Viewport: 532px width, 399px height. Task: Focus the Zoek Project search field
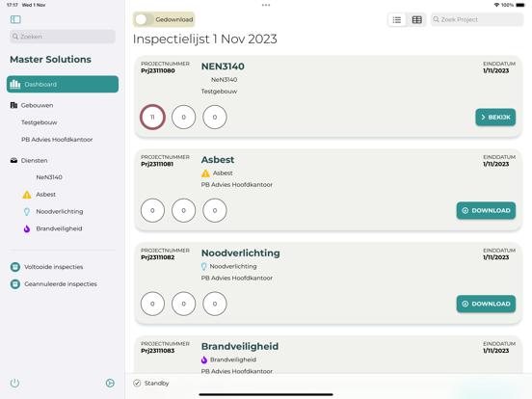point(477,19)
